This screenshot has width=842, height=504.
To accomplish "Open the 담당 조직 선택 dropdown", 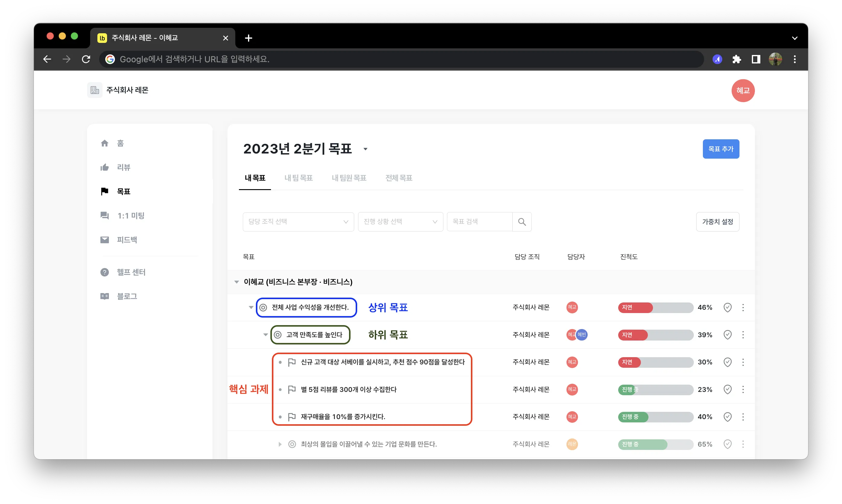I will [x=298, y=222].
